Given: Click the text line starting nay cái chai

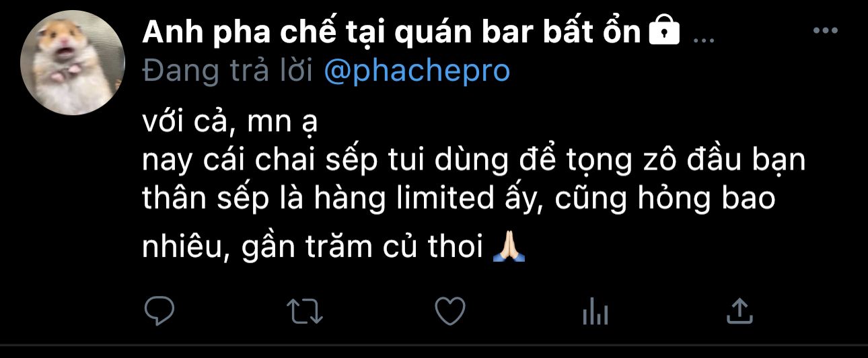Looking at the screenshot, I should [x=474, y=162].
